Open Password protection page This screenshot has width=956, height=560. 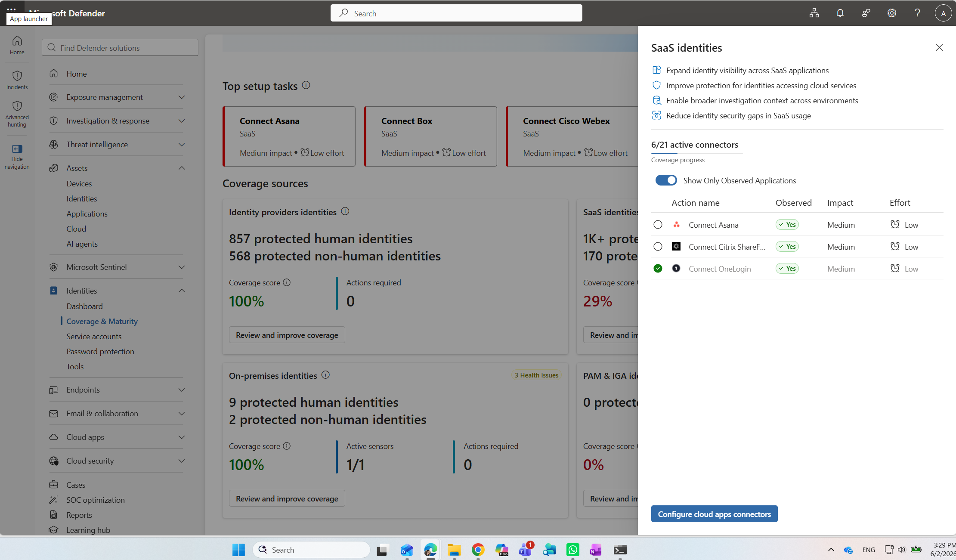(100, 352)
